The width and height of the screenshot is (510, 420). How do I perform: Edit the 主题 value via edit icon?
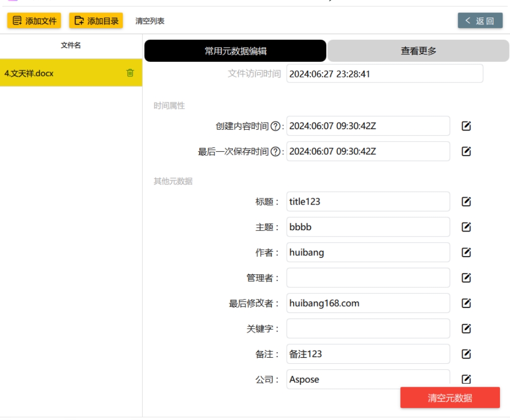[466, 227]
